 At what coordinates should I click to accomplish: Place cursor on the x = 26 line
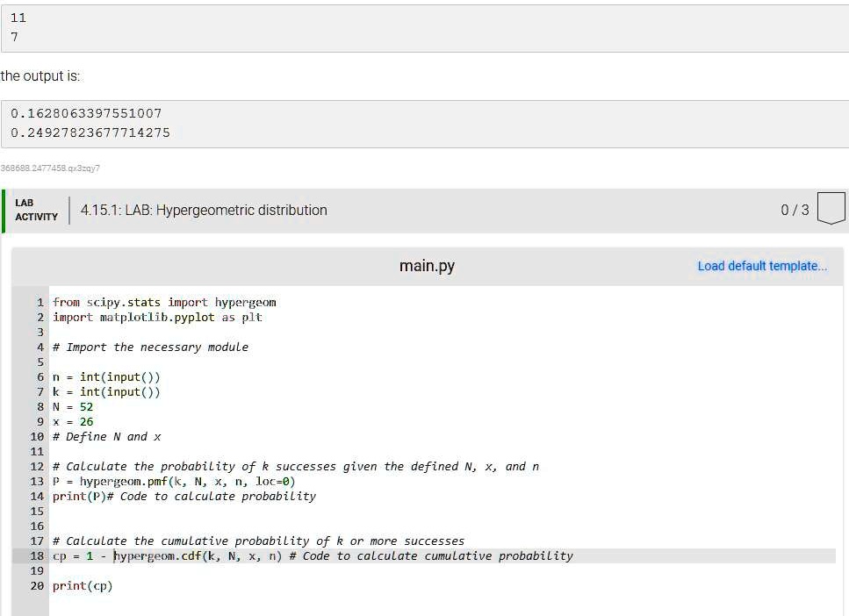73,422
